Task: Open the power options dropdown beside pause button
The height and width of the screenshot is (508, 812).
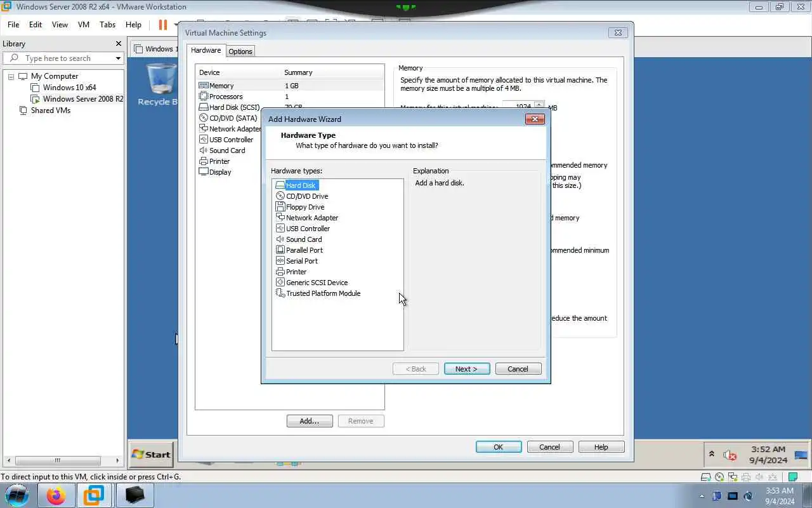Action: pyautogui.click(x=176, y=25)
